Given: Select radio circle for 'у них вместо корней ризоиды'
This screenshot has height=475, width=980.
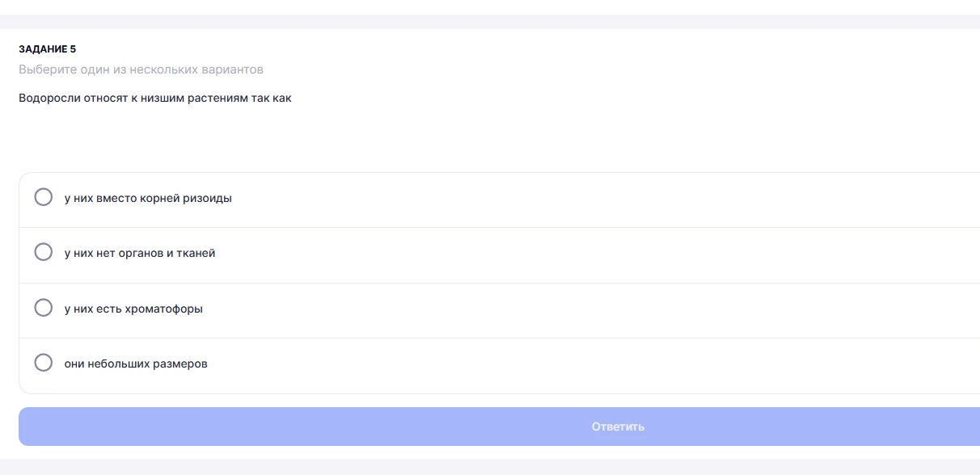Looking at the screenshot, I should (44, 197).
